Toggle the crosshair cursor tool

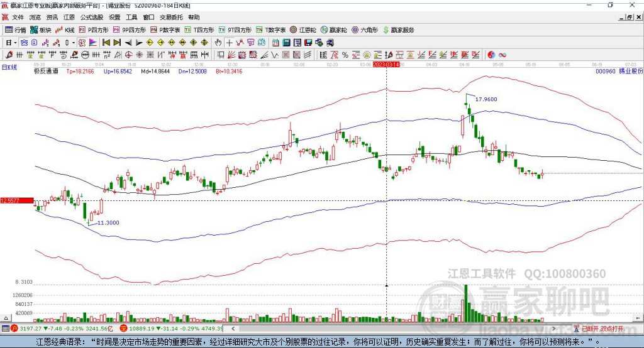[x=229, y=43]
